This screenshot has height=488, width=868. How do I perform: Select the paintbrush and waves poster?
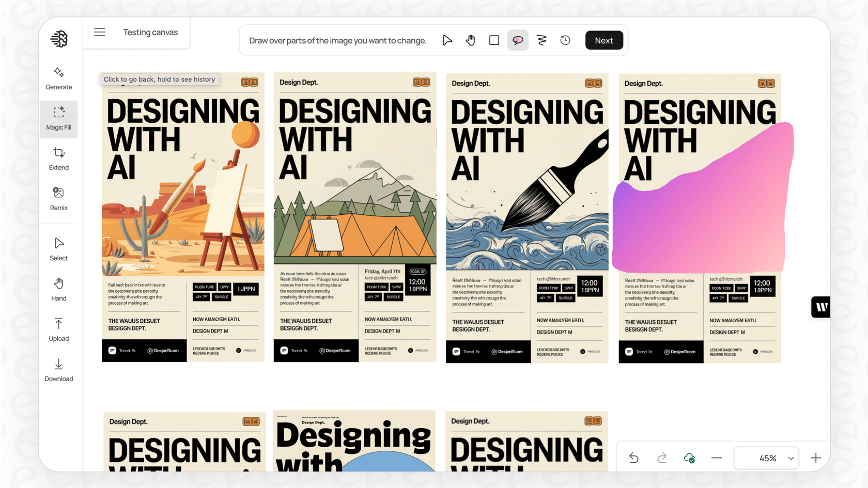(527, 218)
